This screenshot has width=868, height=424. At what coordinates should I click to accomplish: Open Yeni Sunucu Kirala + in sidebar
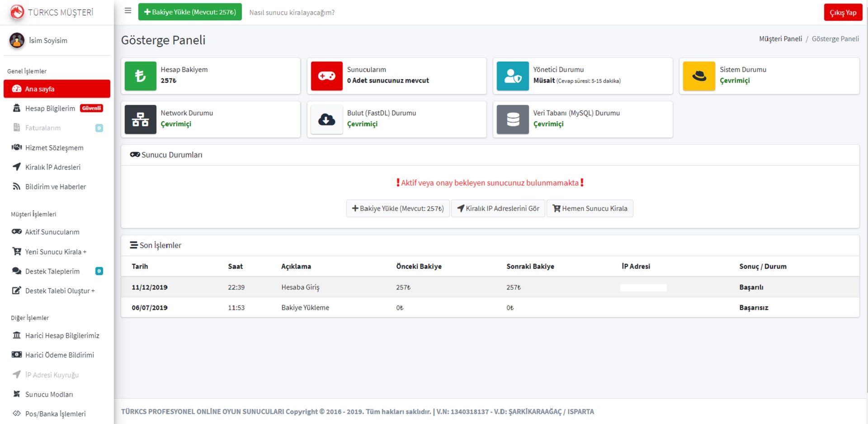(56, 252)
